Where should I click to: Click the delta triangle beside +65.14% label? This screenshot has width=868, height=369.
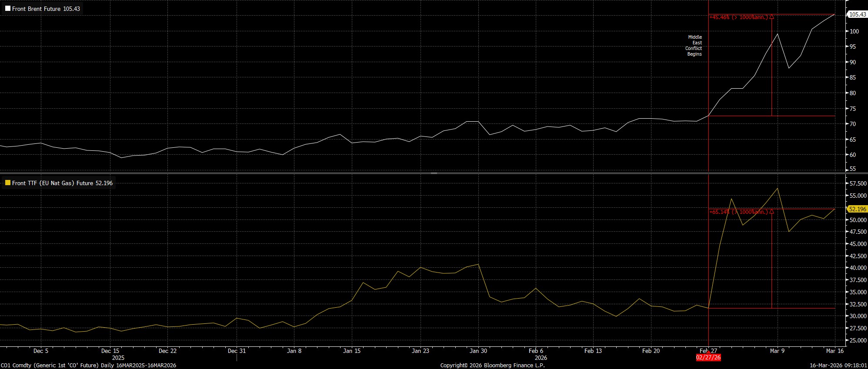[771, 212]
